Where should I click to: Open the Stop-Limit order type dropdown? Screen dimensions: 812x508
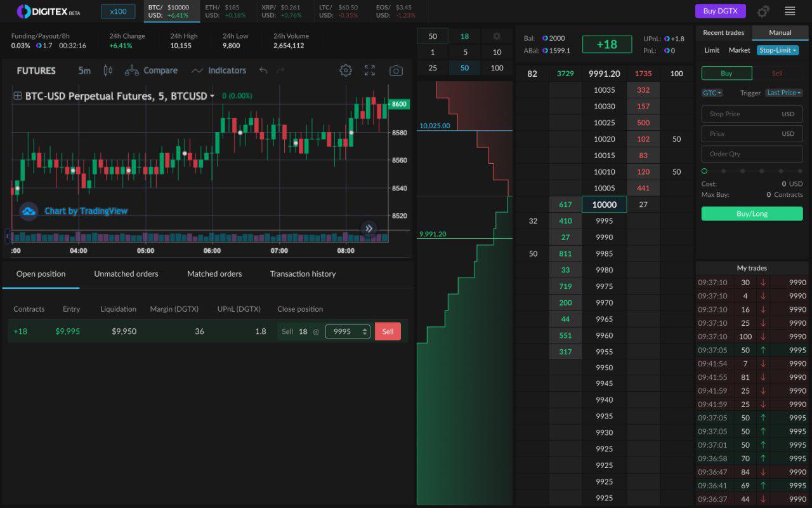(777, 50)
